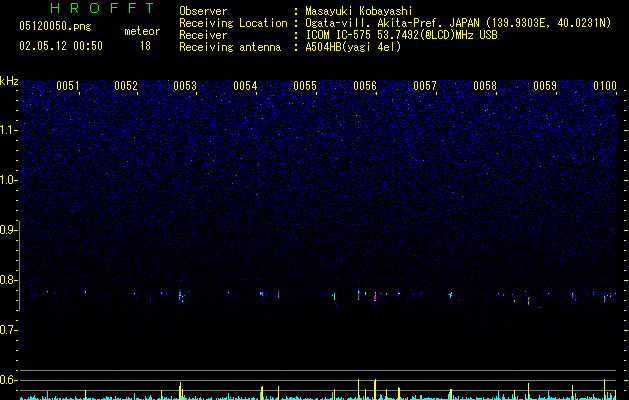This screenshot has width=629, height=400.
Task: Click the Receiver field label
Action: coord(203,35)
